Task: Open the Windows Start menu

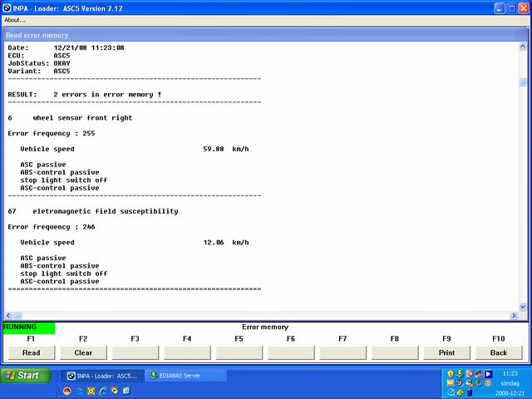Action: point(23,376)
